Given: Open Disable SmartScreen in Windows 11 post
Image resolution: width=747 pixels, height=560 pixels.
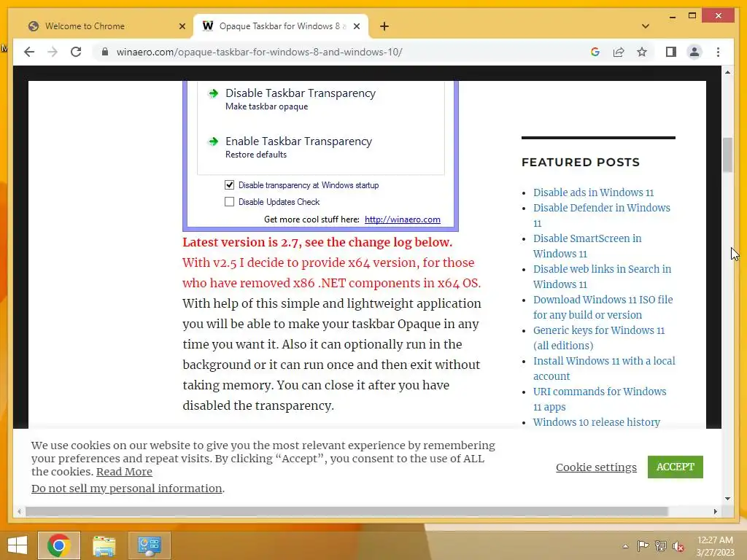Looking at the screenshot, I should [587, 246].
